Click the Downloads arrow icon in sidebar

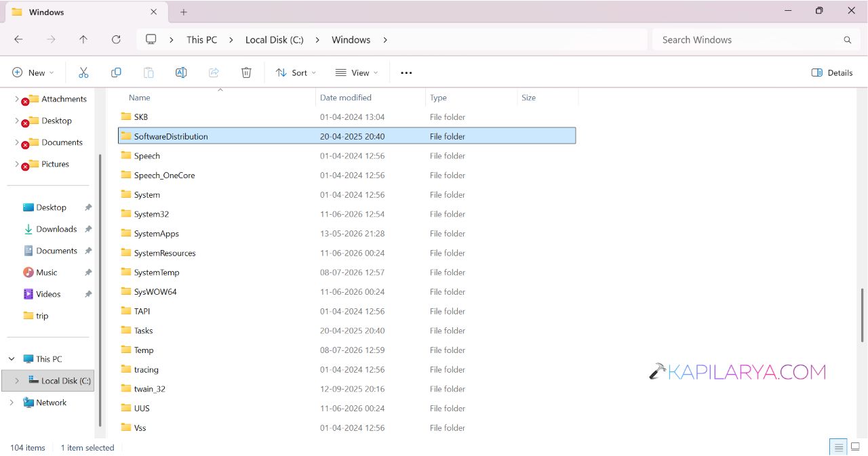tap(28, 229)
